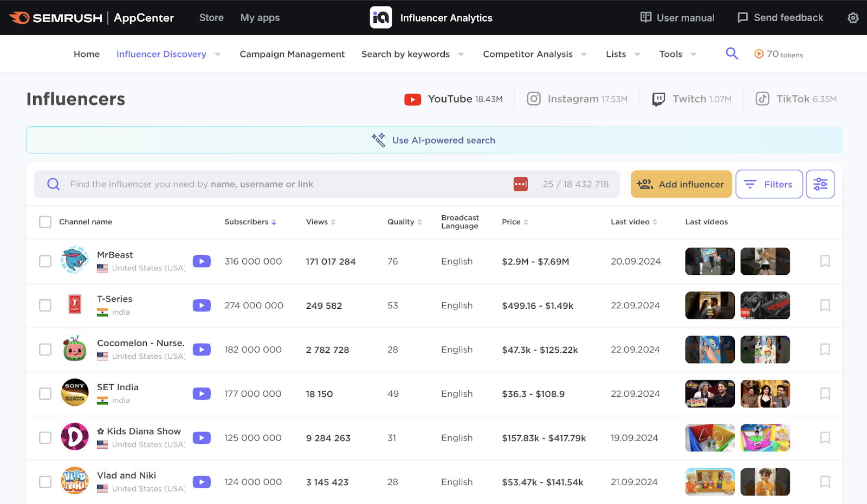The width and height of the screenshot is (867, 504).
Task: Open the magnifier search in navigation bar
Action: pyautogui.click(x=732, y=53)
